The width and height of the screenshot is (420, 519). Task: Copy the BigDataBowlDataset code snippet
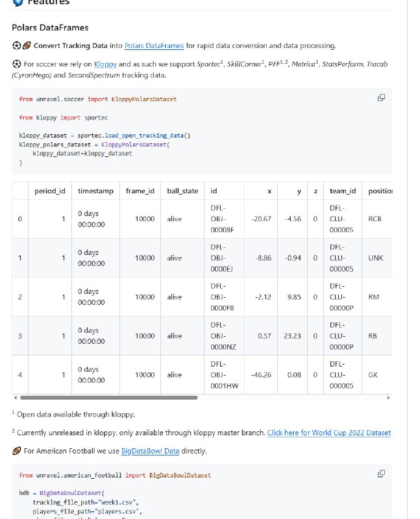click(381, 475)
